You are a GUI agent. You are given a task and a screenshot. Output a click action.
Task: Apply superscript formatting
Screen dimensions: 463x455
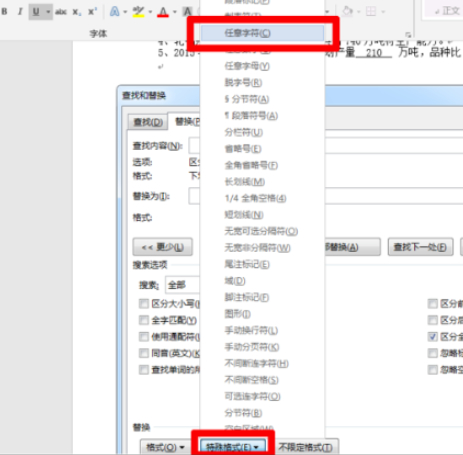92,12
